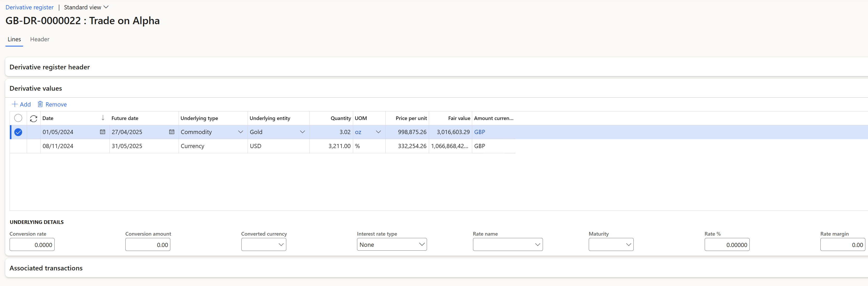Click the UOM column header

point(369,118)
